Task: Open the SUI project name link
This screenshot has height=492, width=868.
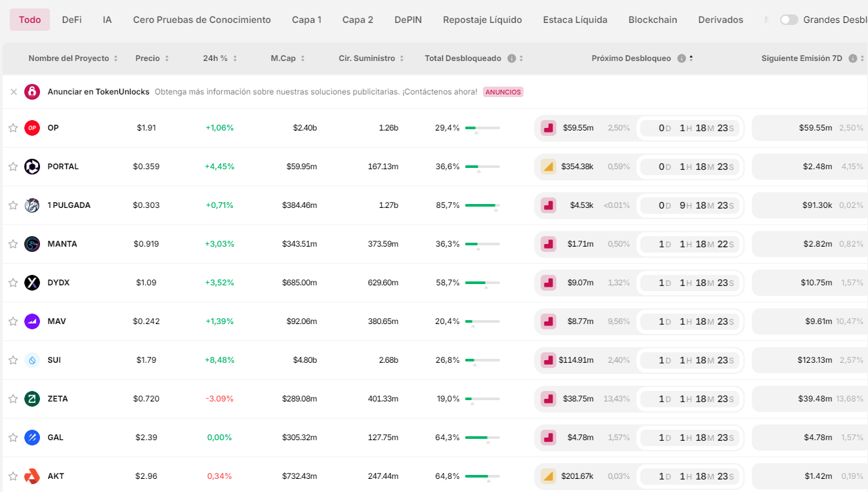Action: [54, 360]
